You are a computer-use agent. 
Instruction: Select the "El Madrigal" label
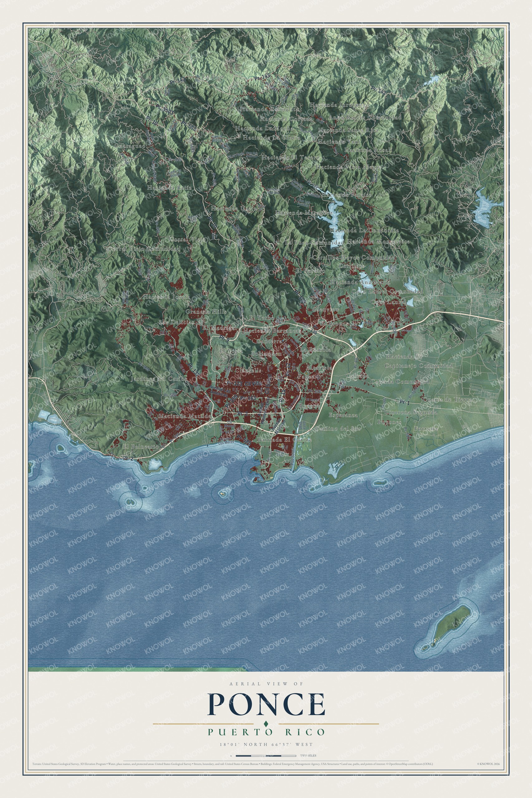click(219, 328)
